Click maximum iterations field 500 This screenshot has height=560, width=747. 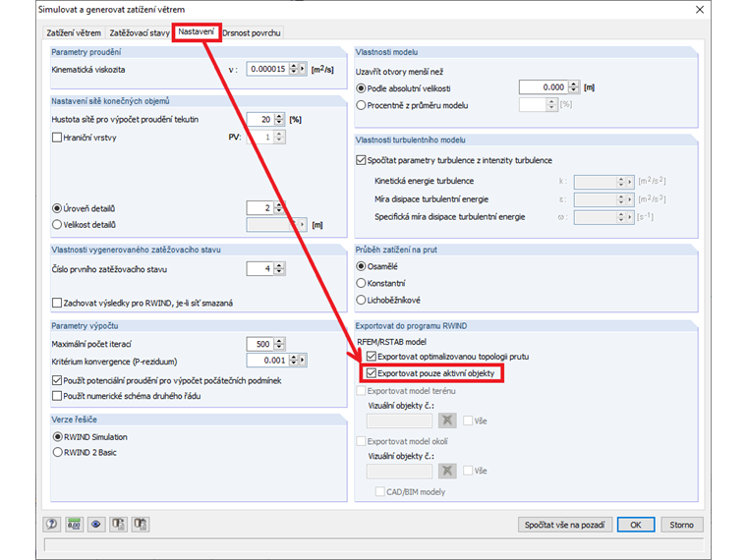pos(261,344)
